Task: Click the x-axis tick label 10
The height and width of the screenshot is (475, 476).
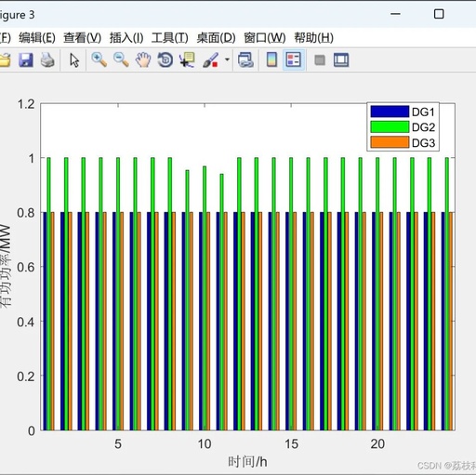Action: tap(205, 444)
